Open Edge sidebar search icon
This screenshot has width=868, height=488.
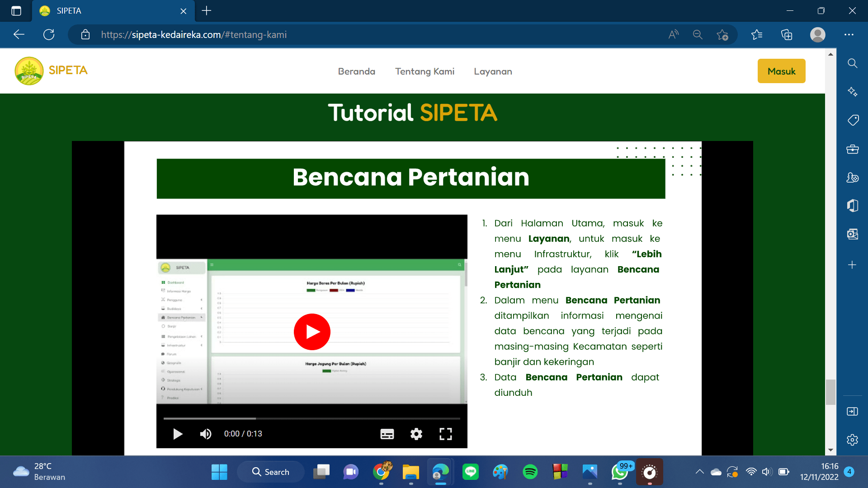(x=852, y=63)
